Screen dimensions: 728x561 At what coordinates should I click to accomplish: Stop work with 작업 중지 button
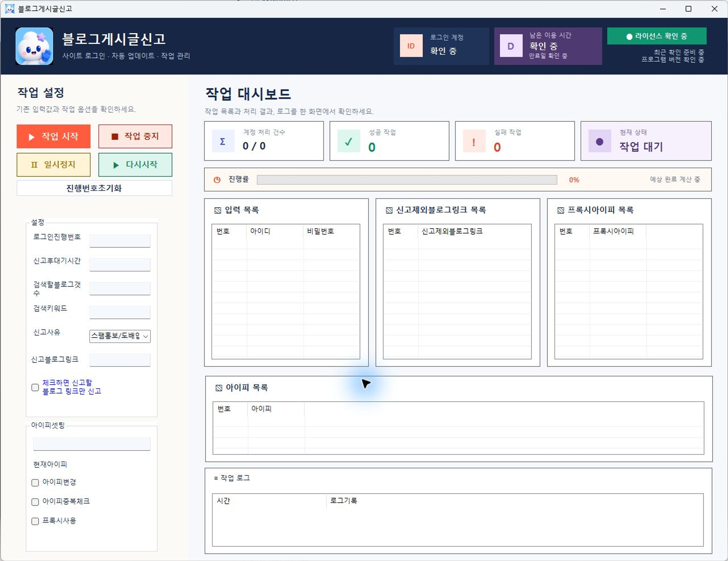[x=135, y=136]
